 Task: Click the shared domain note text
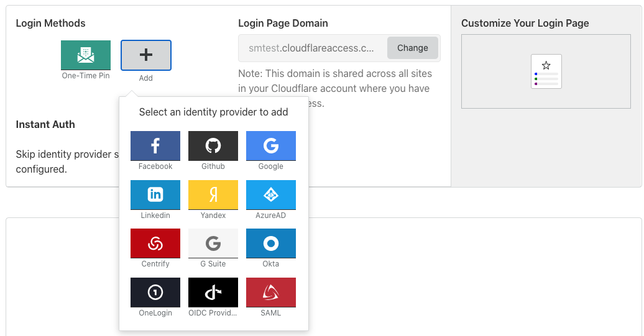click(x=334, y=88)
